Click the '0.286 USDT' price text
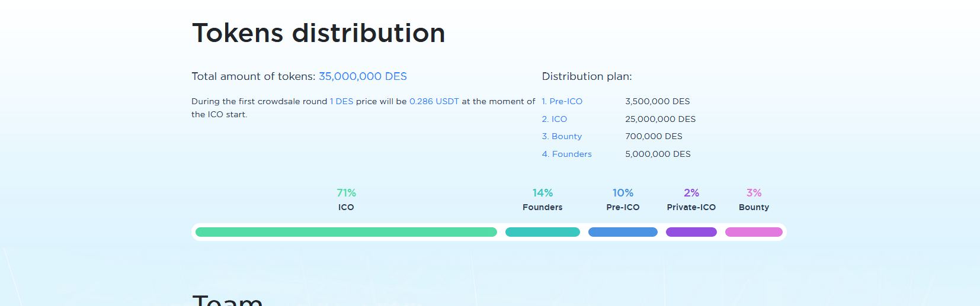The image size is (980, 306). pyautogui.click(x=434, y=101)
